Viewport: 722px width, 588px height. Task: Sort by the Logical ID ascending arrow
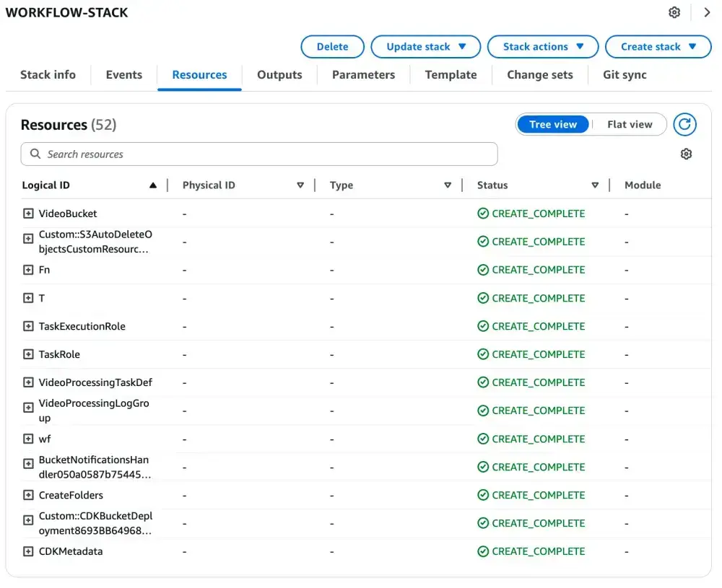click(x=152, y=185)
